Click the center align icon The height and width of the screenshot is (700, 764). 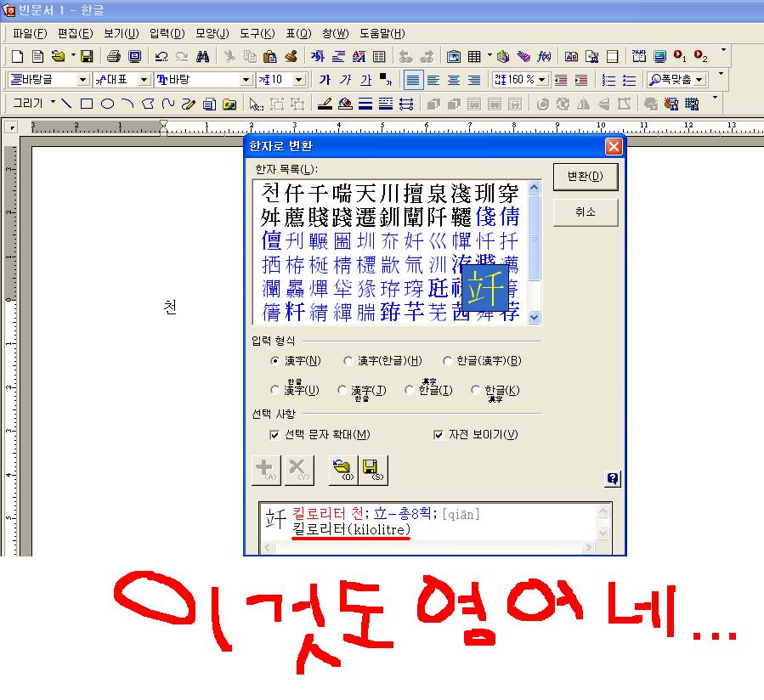click(x=454, y=80)
